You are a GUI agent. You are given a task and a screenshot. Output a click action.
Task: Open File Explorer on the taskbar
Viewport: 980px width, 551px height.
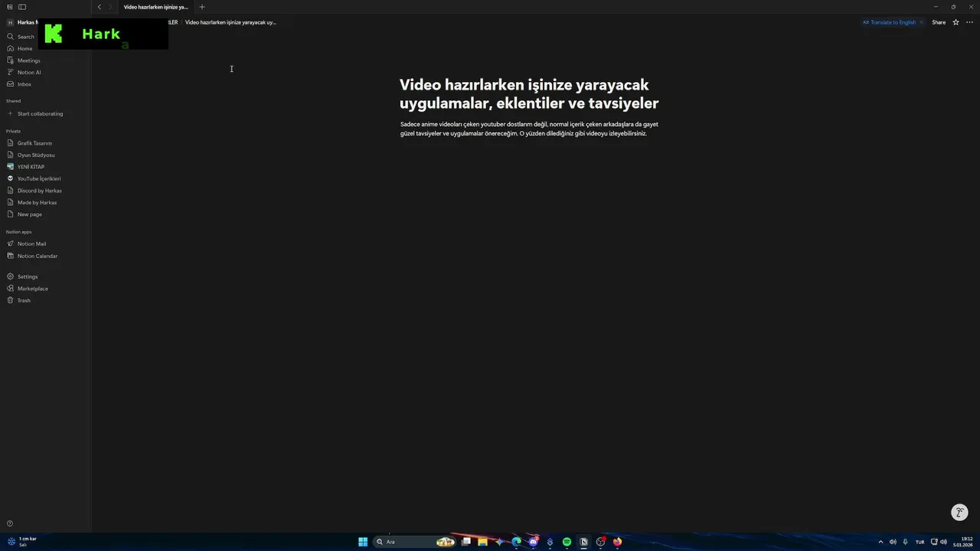coord(482,542)
